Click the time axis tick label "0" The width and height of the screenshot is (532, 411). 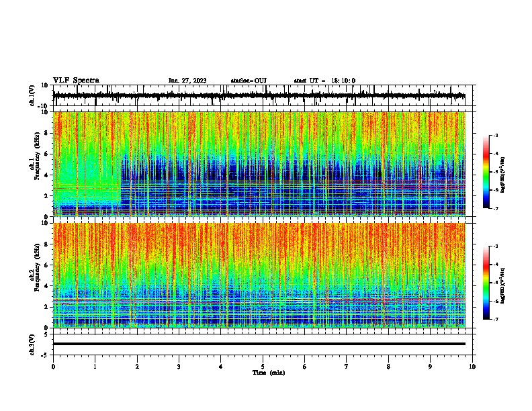[x=53, y=367]
